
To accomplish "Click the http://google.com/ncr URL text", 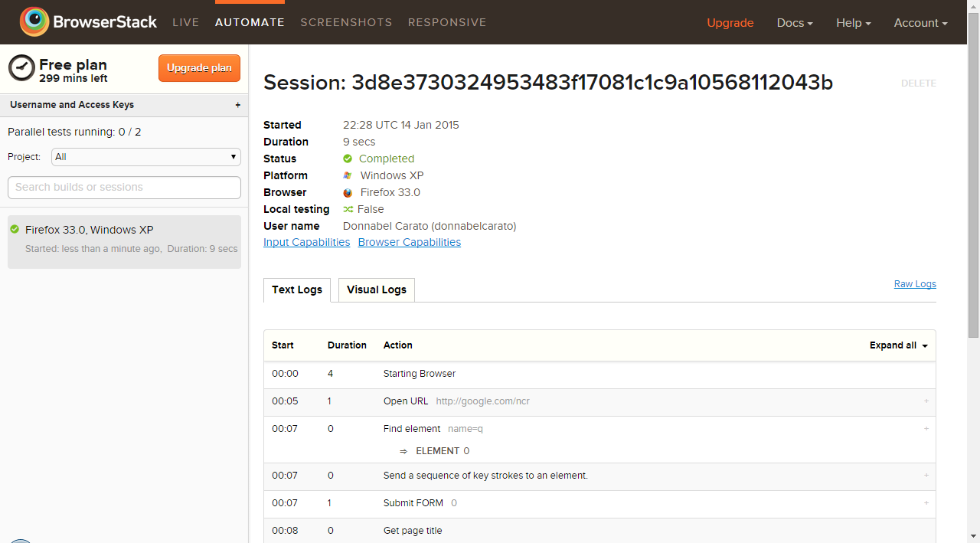I will point(482,401).
